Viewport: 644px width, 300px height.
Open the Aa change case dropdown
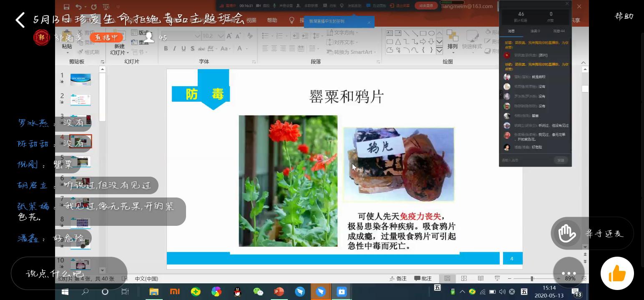[x=225, y=49]
